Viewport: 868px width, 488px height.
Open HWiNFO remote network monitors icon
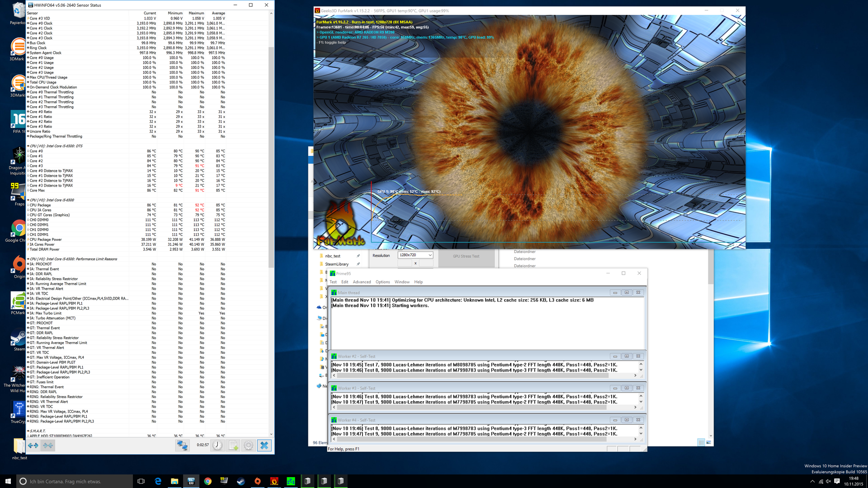(x=182, y=446)
